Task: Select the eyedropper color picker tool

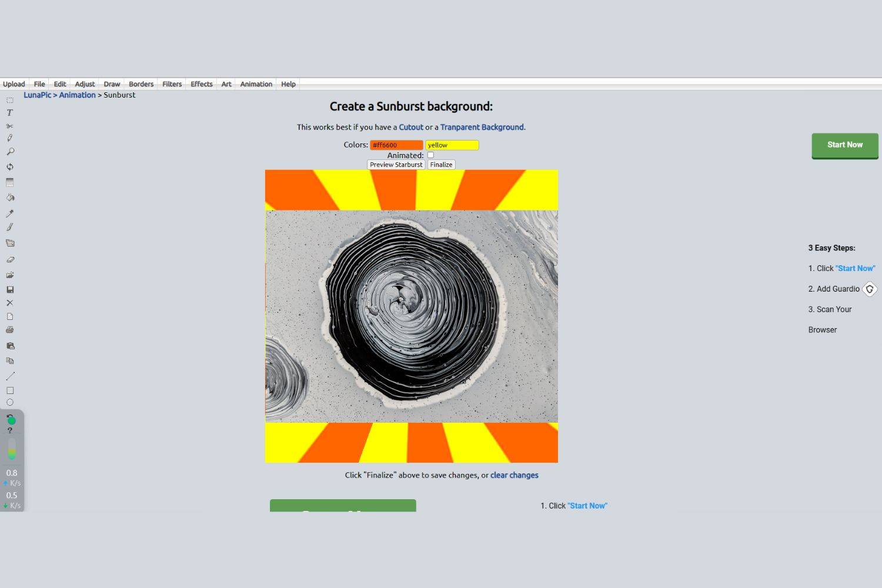Action: [10, 213]
